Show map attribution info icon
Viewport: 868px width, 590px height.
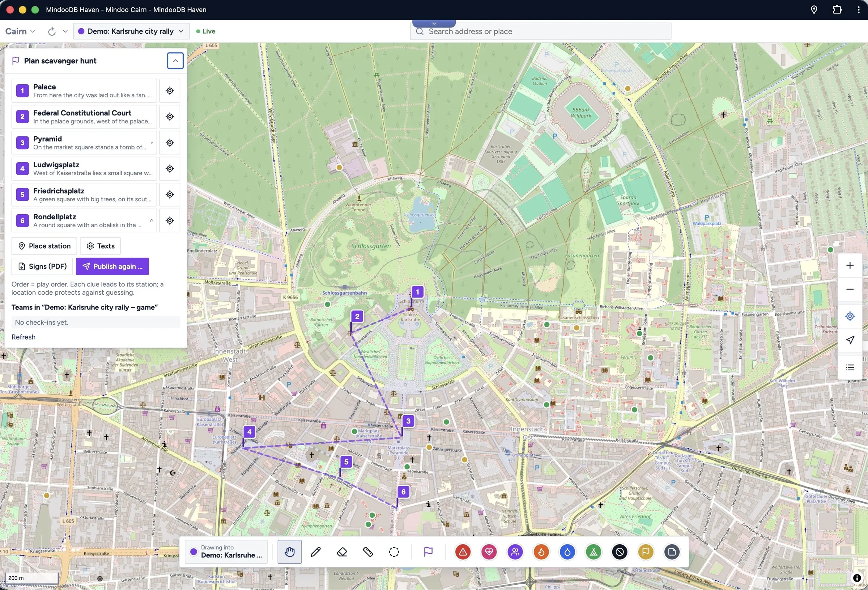857,578
